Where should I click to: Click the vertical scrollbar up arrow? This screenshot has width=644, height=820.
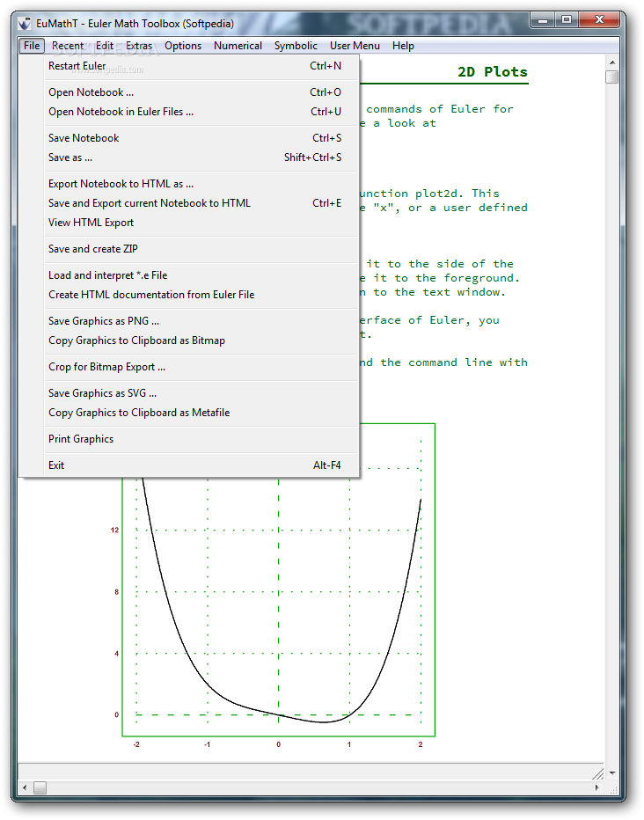pyautogui.click(x=612, y=62)
